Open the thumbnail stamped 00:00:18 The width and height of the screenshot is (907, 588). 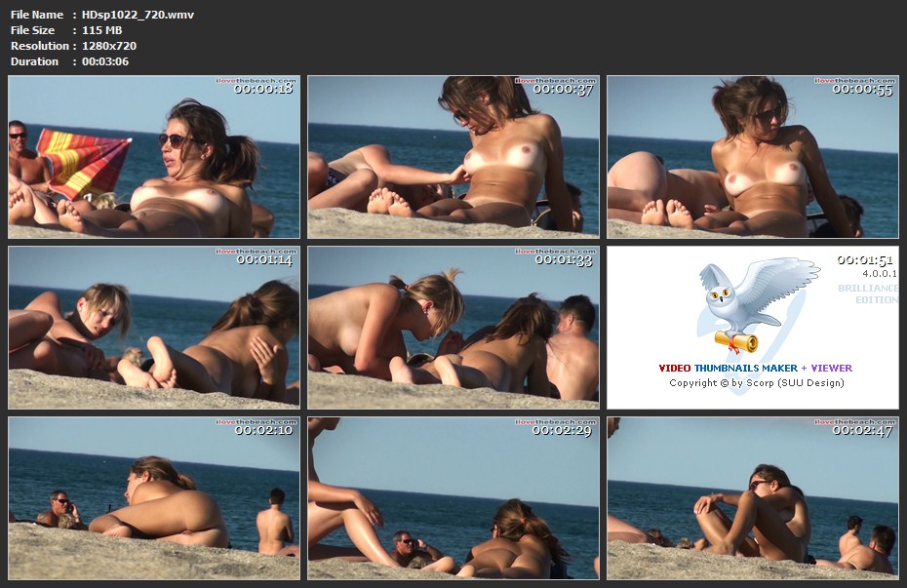pyautogui.click(x=154, y=157)
